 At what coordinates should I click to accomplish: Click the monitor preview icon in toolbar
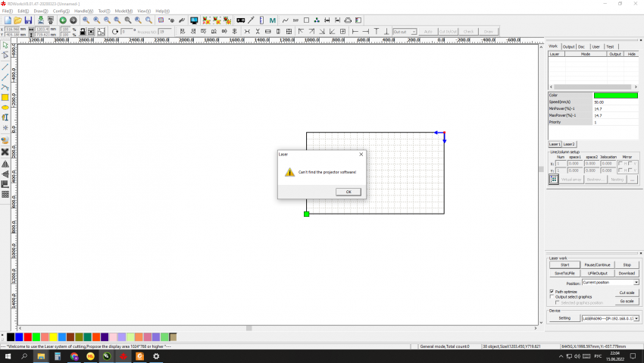(x=194, y=20)
